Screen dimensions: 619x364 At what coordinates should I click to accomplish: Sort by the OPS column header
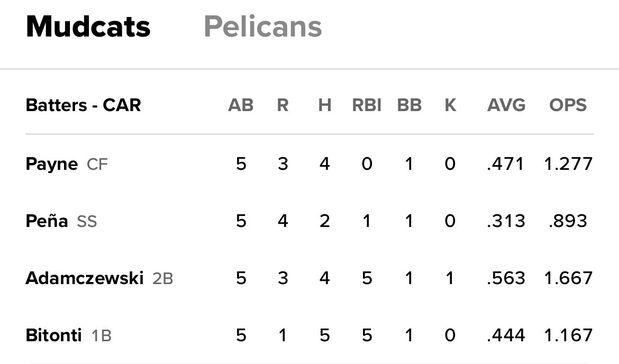[x=568, y=105]
